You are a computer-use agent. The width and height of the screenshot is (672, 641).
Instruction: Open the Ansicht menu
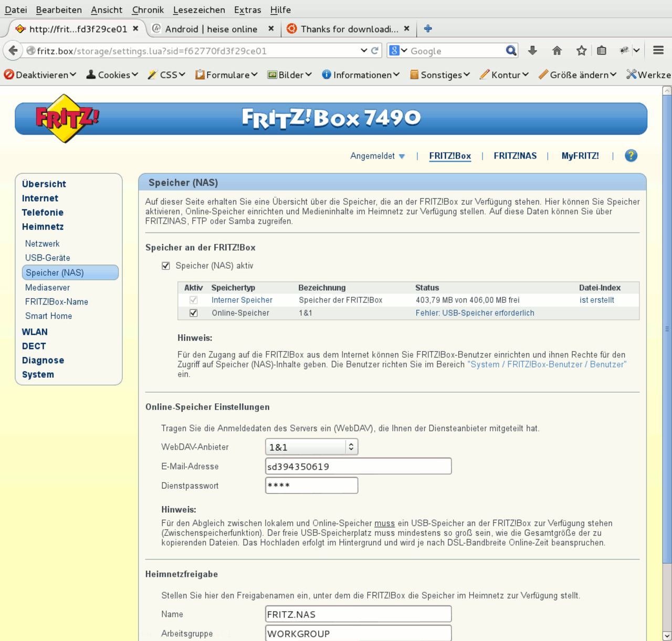pos(107,9)
